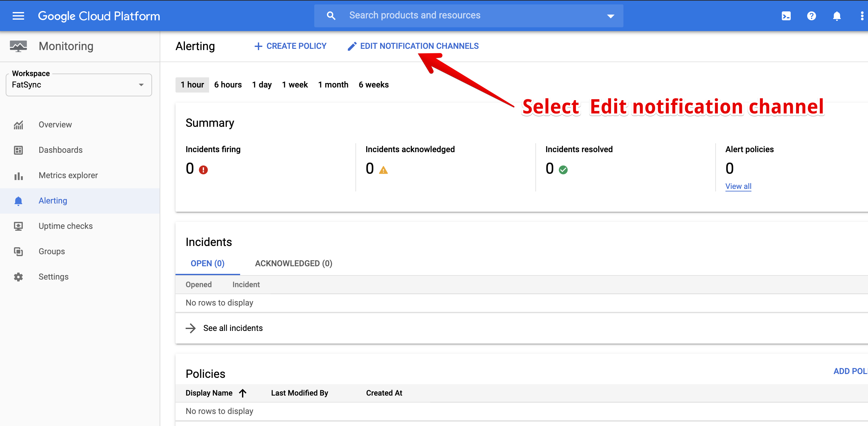Image resolution: width=868 pixels, height=426 pixels.
Task: Click the Created At column header
Action: pyautogui.click(x=384, y=393)
